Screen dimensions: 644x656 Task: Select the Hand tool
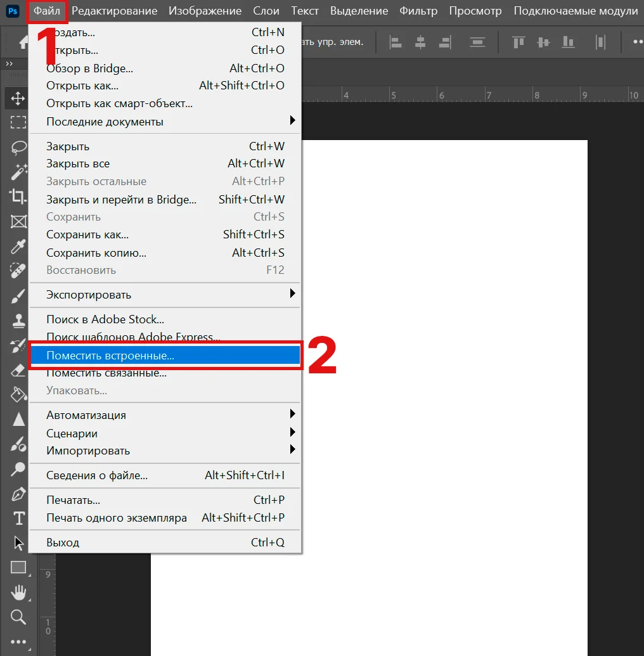click(18, 593)
